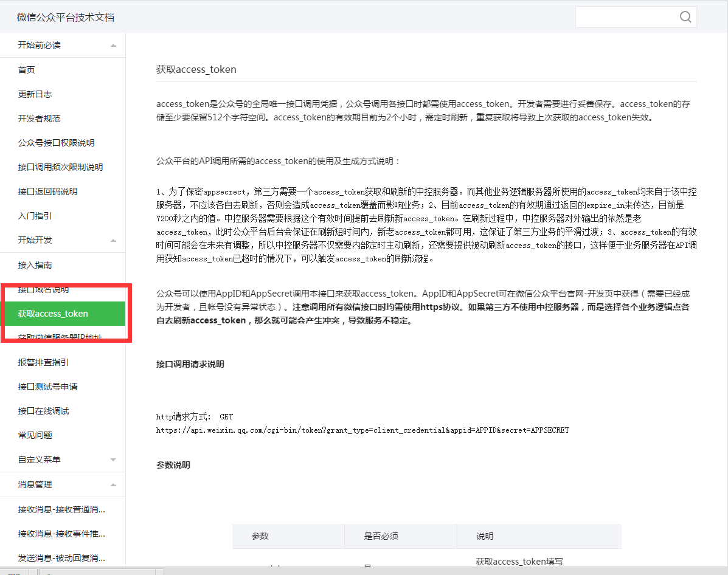Collapse the 消息管理 section arrow
The width and height of the screenshot is (728, 575).
pos(113,485)
